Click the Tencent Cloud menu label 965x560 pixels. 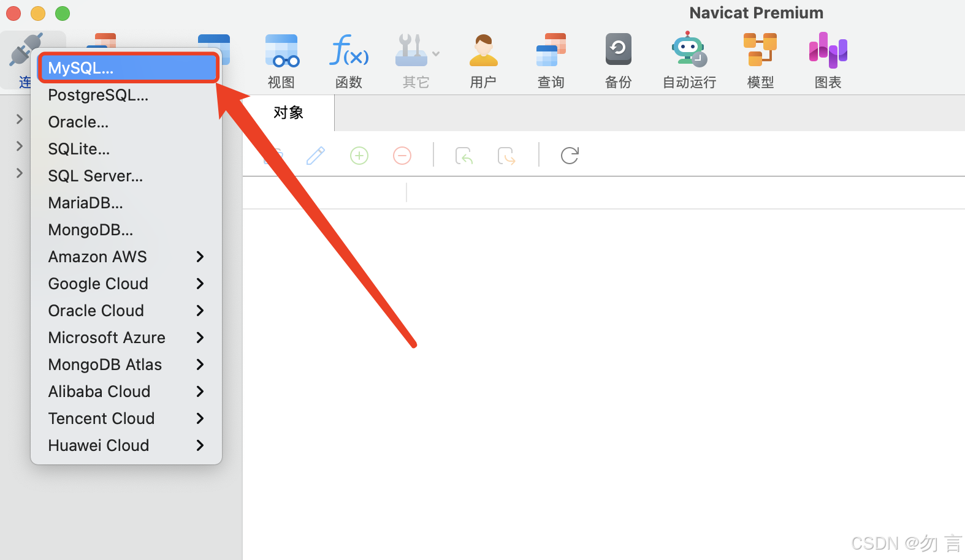click(102, 418)
